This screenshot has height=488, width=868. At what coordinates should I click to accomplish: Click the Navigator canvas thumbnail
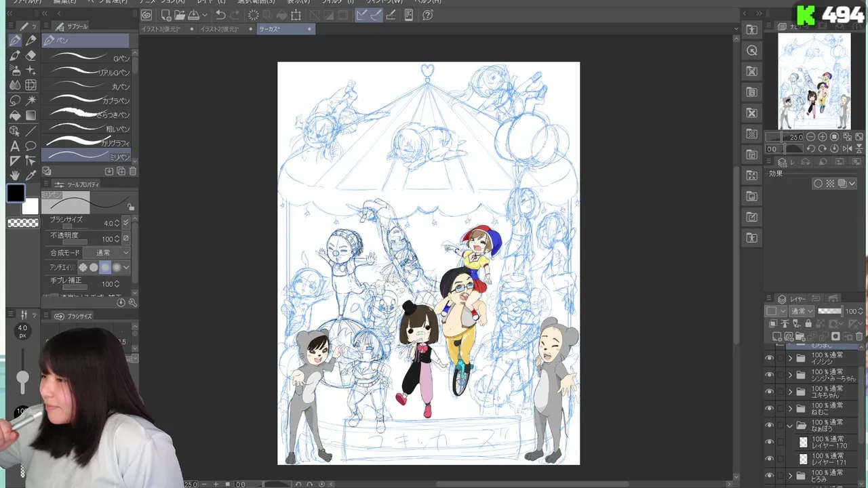814,81
